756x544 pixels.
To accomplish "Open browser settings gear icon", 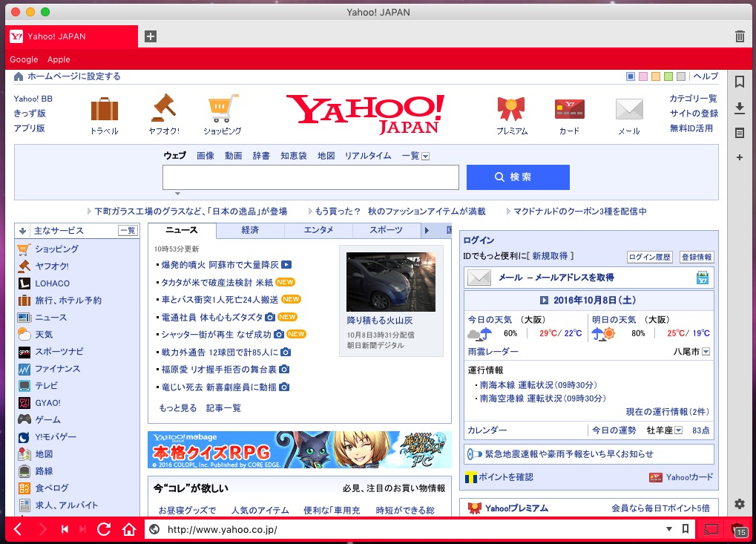I will click(x=740, y=504).
